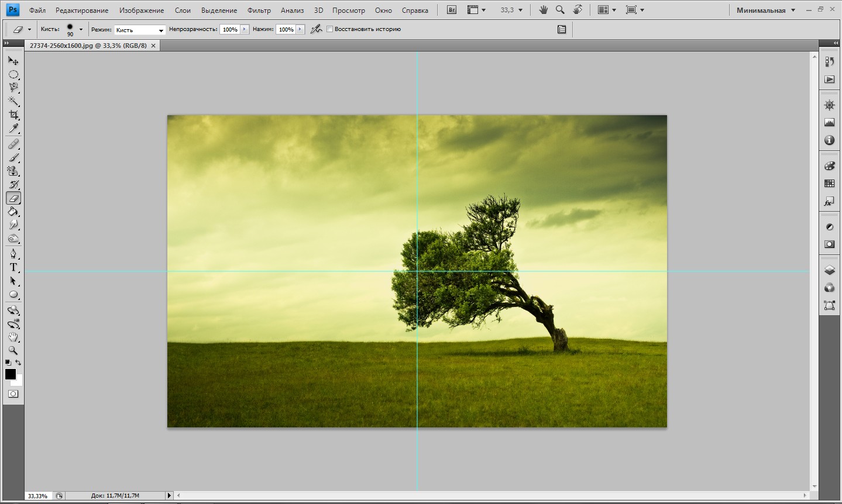Enable the 'Восстановить историю' checkbox
Image resolution: width=842 pixels, height=504 pixels.
tap(329, 29)
